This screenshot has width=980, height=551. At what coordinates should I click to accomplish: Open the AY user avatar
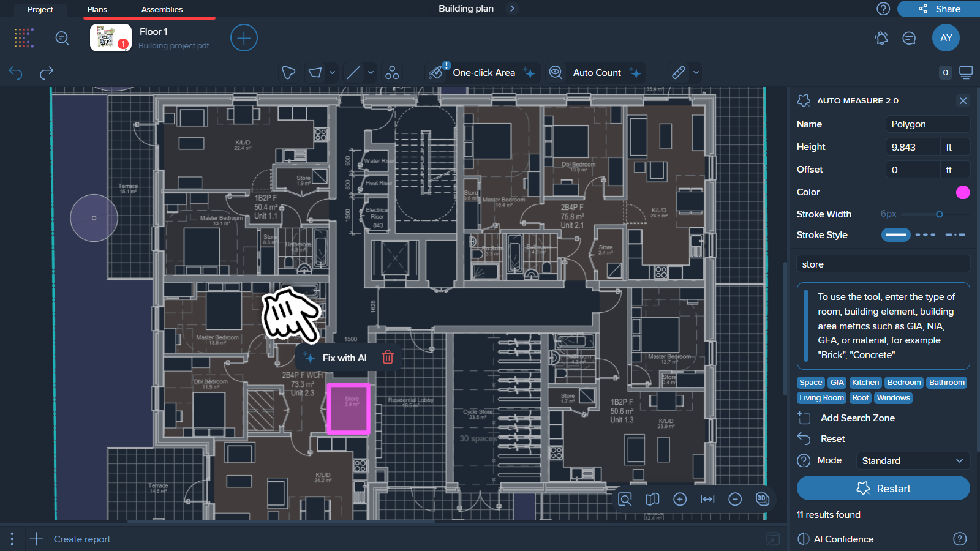click(946, 38)
